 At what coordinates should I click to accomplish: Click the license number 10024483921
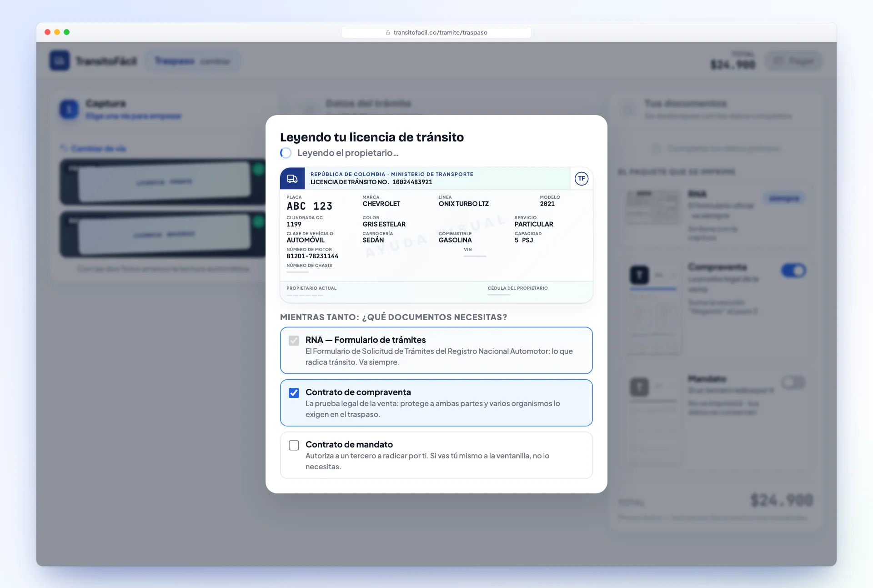(x=412, y=182)
